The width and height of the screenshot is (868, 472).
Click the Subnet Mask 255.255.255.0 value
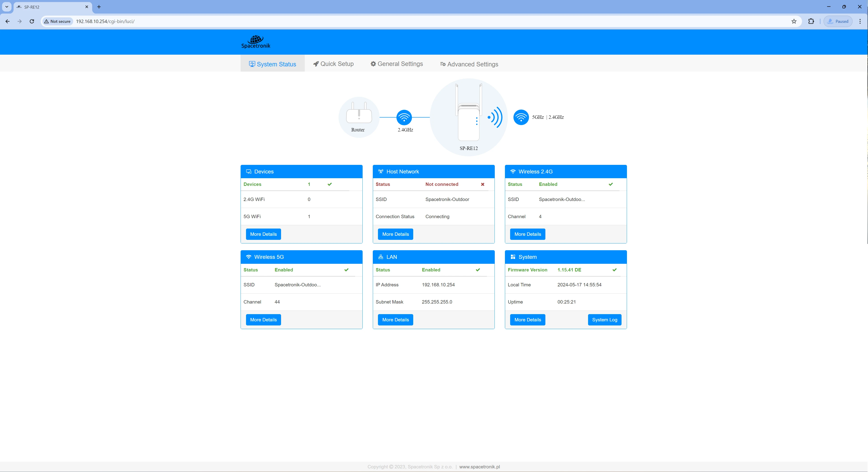(437, 302)
